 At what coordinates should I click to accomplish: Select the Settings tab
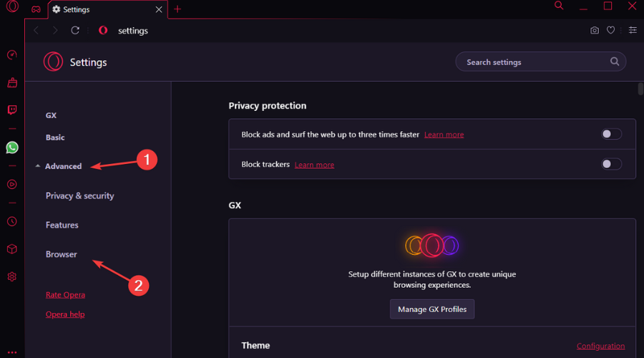pos(107,9)
